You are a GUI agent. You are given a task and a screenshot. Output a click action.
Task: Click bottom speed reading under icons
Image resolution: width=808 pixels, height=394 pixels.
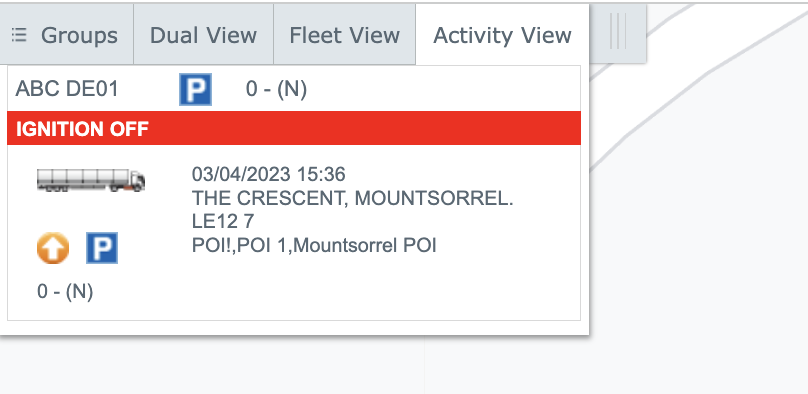[x=65, y=292]
